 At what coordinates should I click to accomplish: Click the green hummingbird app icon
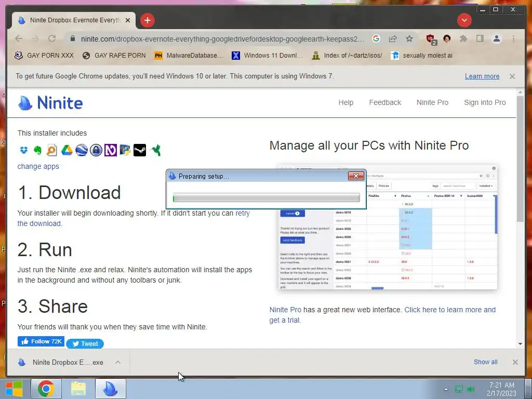click(155, 150)
